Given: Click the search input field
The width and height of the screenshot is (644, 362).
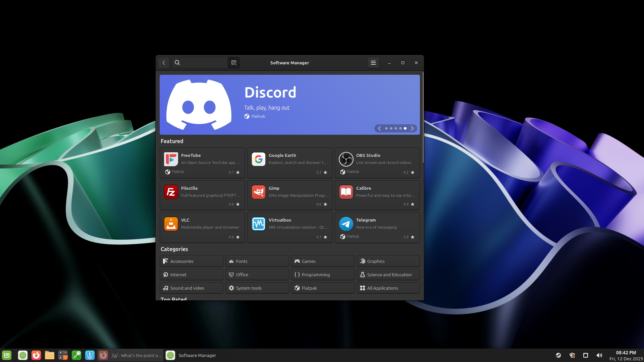Looking at the screenshot, I should [x=203, y=63].
